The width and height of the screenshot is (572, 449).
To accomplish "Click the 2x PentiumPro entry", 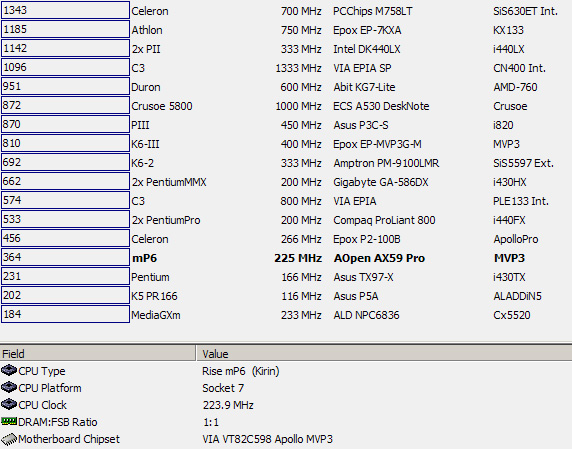I will [166, 220].
